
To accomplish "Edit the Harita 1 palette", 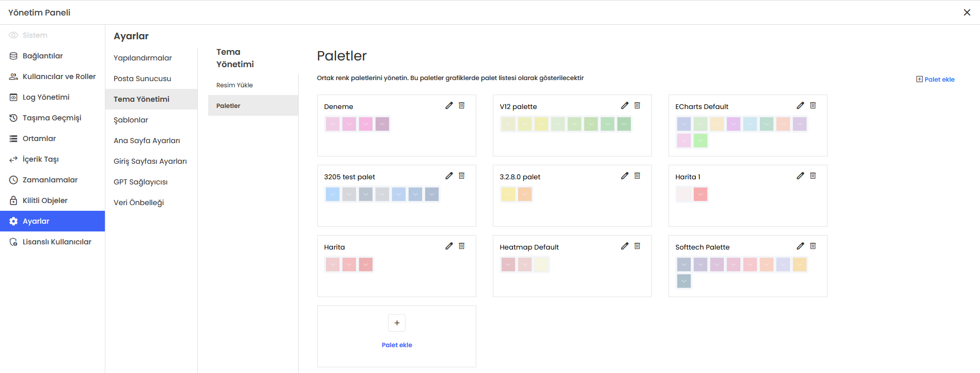I will 800,176.
